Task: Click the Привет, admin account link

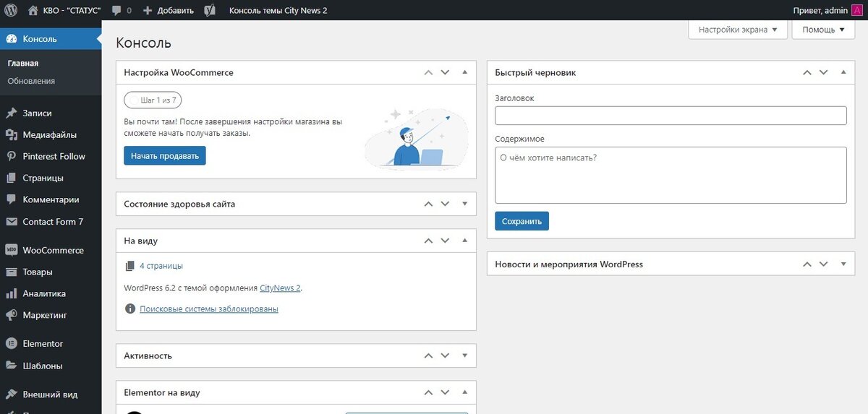Action: point(820,11)
